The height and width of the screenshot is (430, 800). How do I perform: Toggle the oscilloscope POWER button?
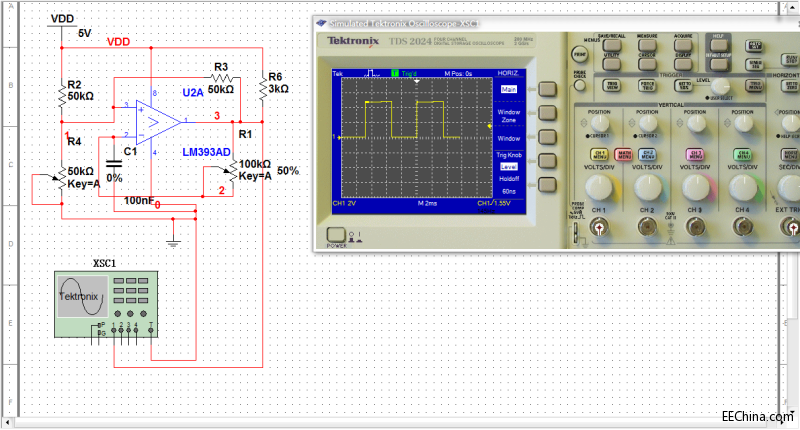[335, 235]
